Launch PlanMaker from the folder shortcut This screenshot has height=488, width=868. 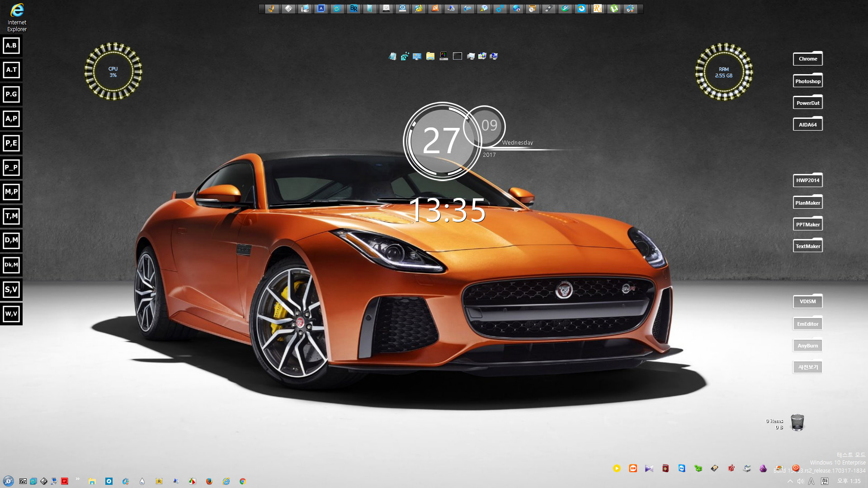[x=808, y=202]
